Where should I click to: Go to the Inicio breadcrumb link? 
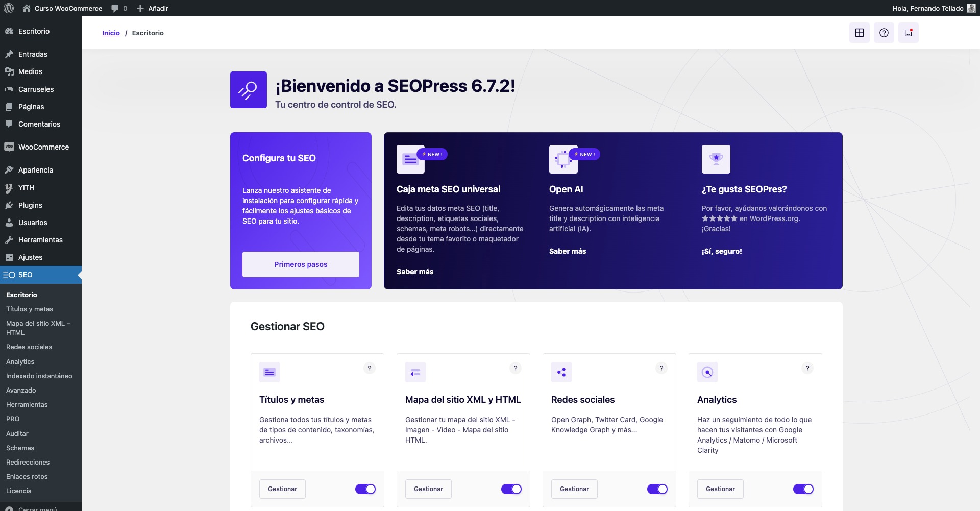click(111, 33)
